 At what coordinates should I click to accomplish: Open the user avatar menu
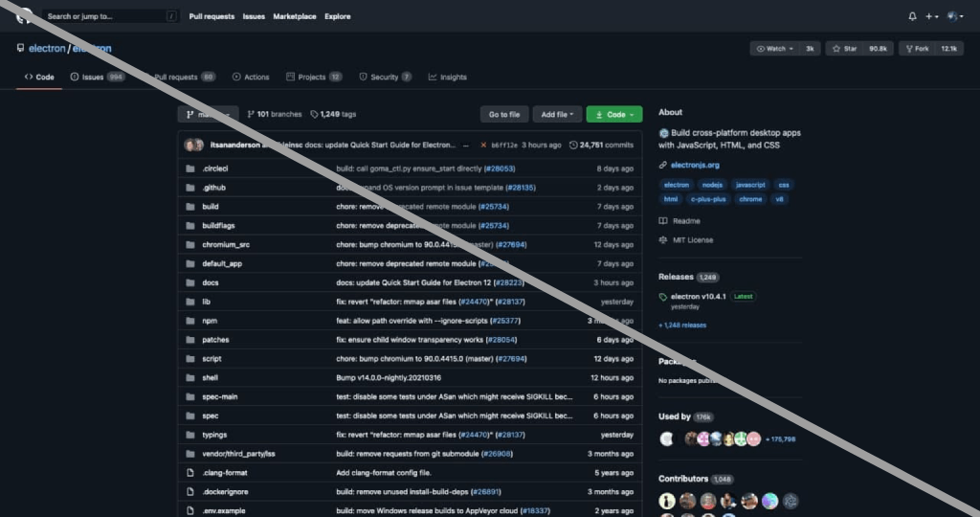(955, 16)
